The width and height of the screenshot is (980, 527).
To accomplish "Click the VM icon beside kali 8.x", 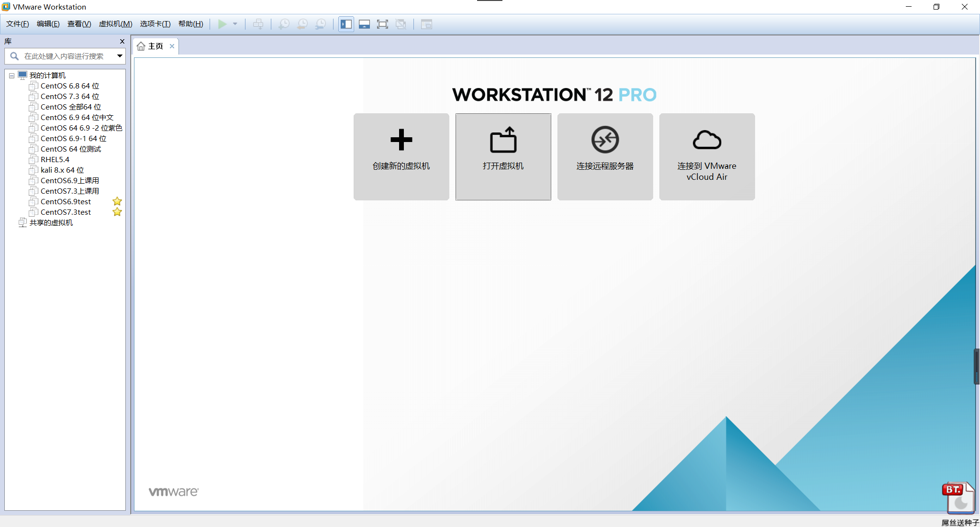I will click(x=33, y=170).
